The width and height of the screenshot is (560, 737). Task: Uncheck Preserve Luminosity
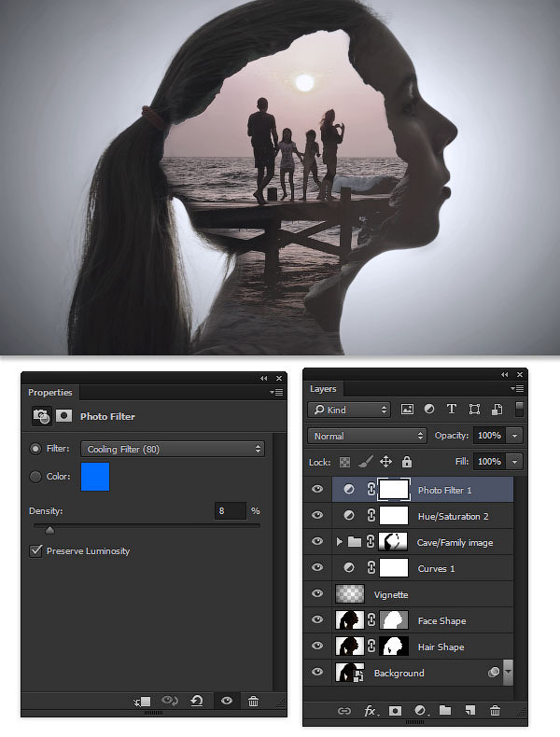coord(35,550)
